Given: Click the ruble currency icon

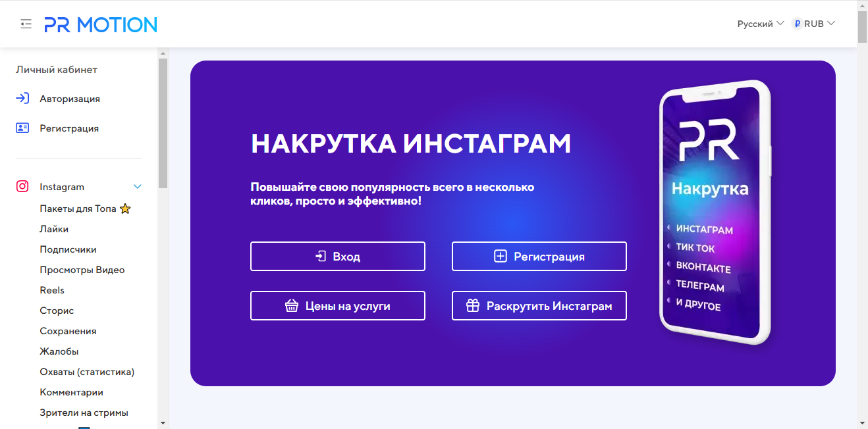Looking at the screenshot, I should pyautogui.click(x=797, y=24).
